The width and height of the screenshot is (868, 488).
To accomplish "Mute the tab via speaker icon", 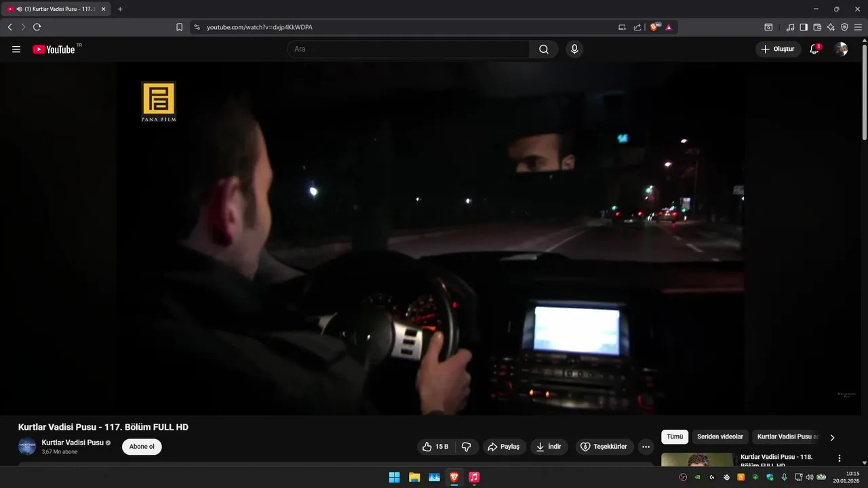I will pos(19,9).
